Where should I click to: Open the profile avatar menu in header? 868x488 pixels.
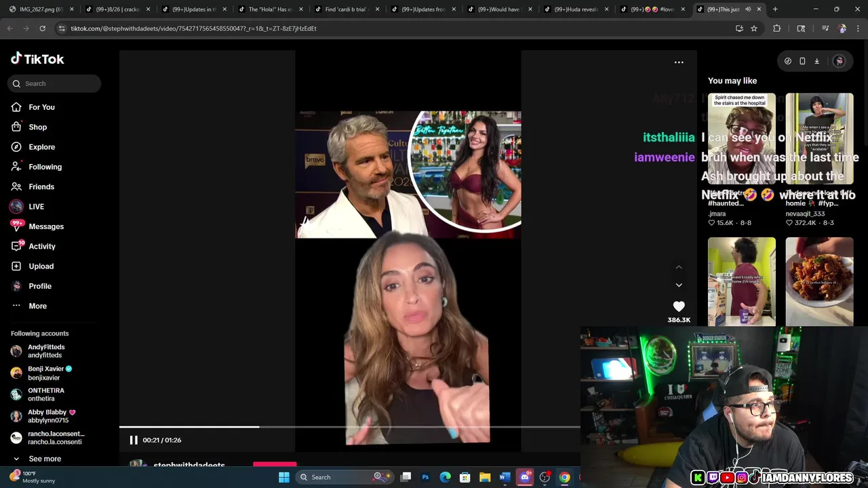[x=839, y=61]
